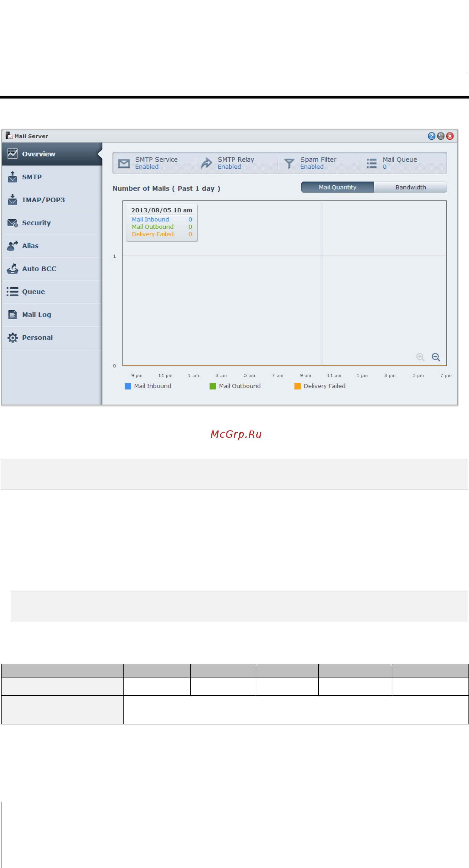
Task: Open the SMTP settings section
Action: (x=52, y=177)
